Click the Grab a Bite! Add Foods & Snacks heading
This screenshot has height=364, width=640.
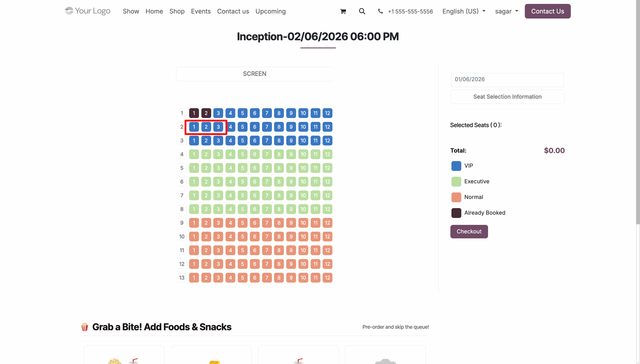[x=162, y=327]
